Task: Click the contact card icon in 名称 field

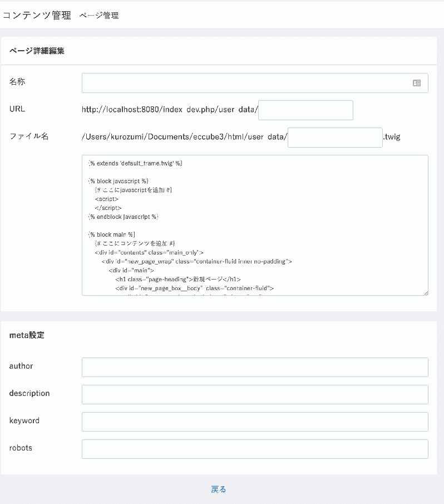Action: pyautogui.click(x=417, y=83)
